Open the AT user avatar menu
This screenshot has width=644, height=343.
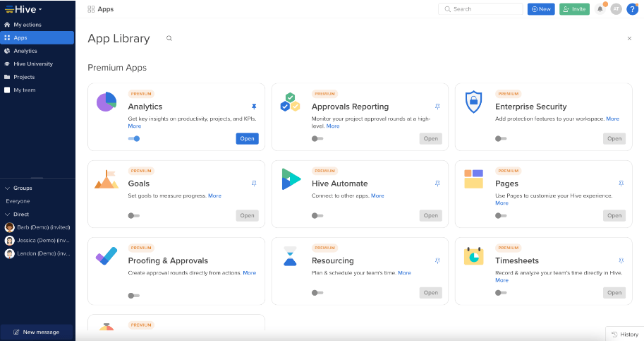[616, 9]
